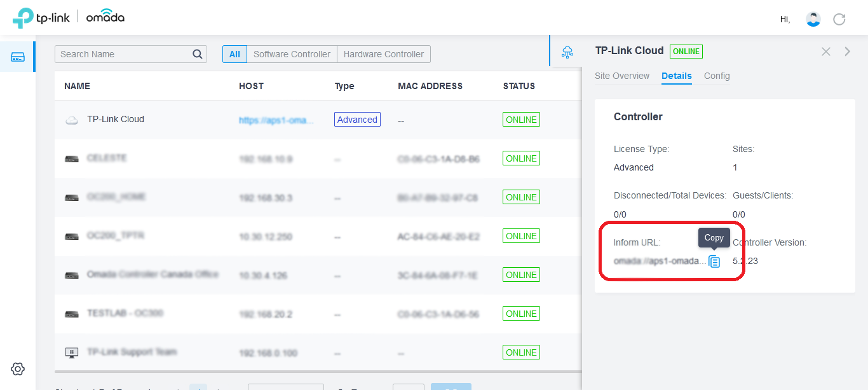Click the "Hi," greeting text in the header
Viewport: 868px width, 390px height.
tap(785, 19)
